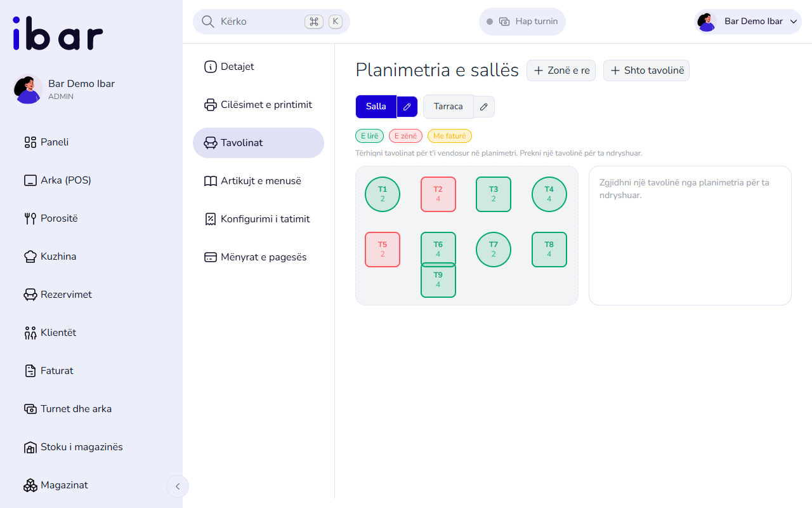This screenshot has width=812, height=508.
Task: Open Artikujt e menusë section
Action: pyautogui.click(x=258, y=181)
